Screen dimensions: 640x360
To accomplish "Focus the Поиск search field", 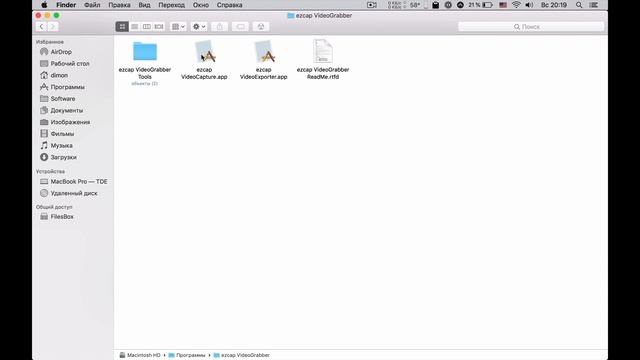I will pos(531,27).
